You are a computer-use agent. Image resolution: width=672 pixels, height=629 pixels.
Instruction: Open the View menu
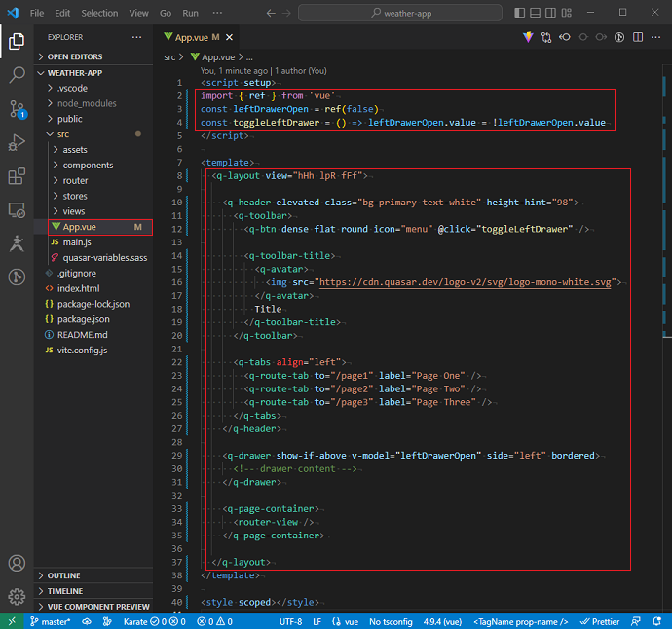coord(139,13)
